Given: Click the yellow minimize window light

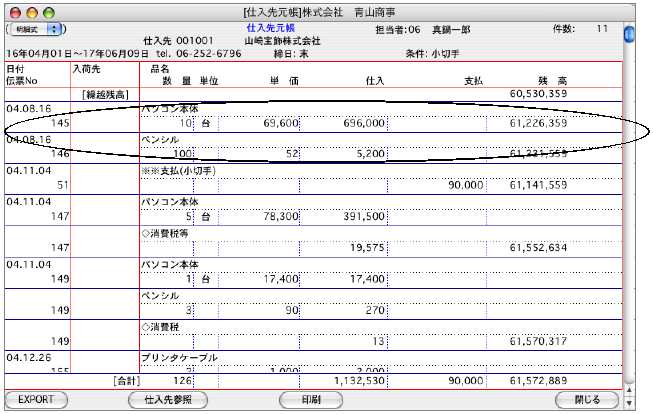Looking at the screenshot, I should 30,9.
